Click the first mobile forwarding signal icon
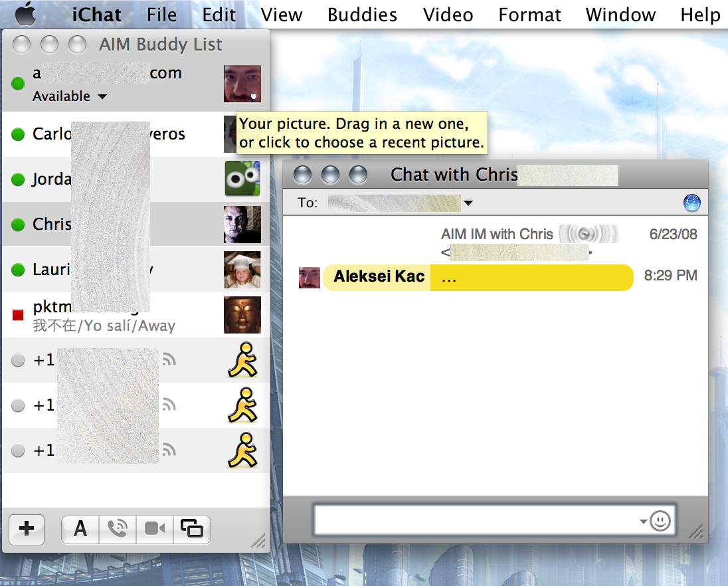Screen dimensions: 728x586 coord(169,360)
